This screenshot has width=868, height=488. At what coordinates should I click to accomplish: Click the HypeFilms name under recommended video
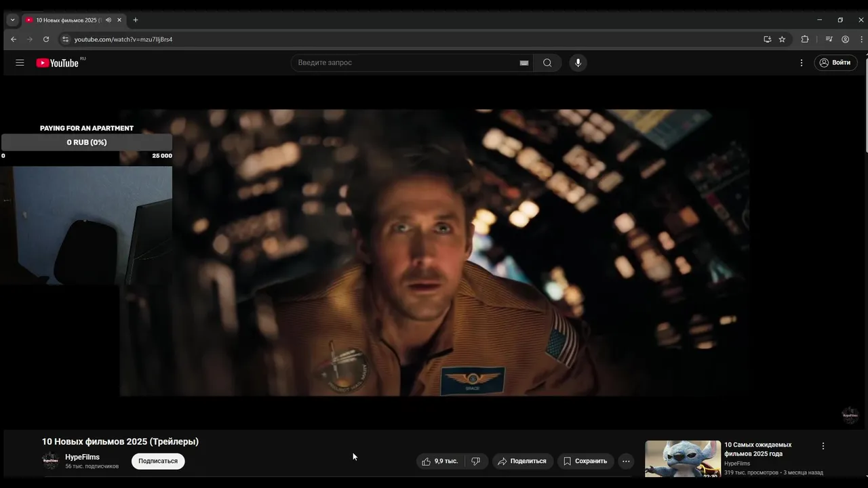pos(737,464)
